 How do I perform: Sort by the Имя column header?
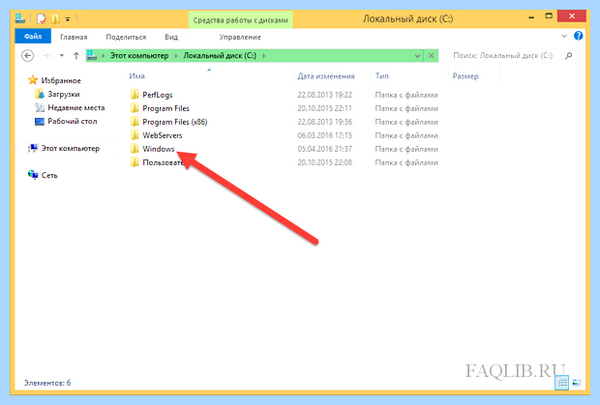click(x=137, y=76)
